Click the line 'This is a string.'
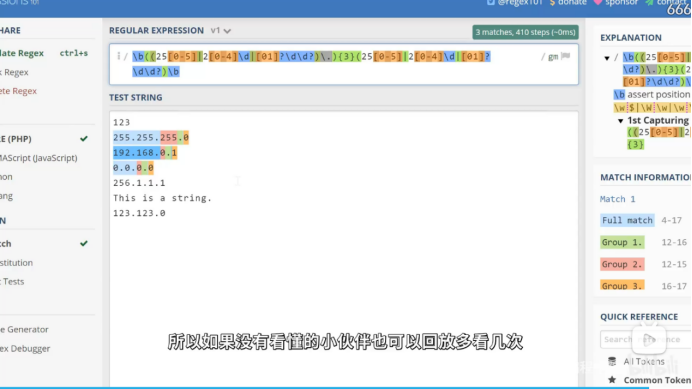692x389 pixels. (162, 198)
